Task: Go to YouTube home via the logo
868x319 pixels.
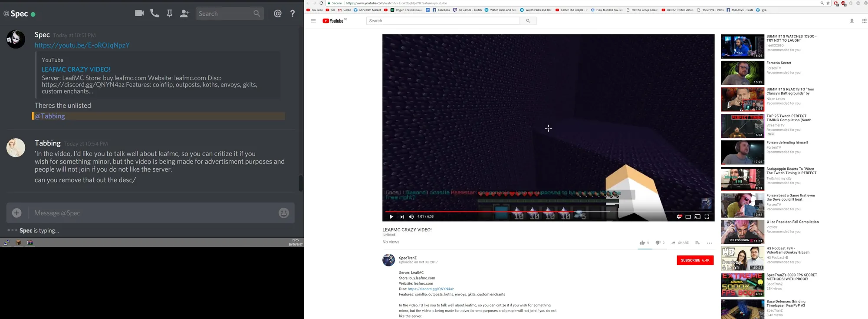Action: tap(334, 21)
